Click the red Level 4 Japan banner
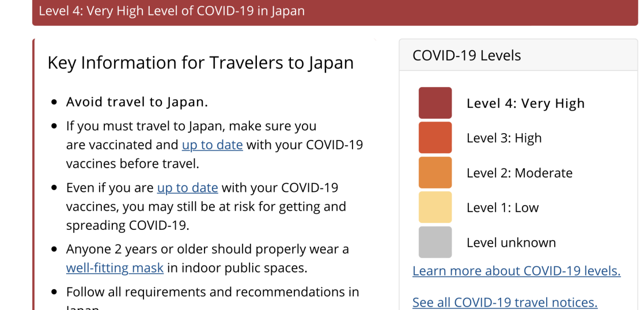This screenshot has height=310, width=644. click(x=334, y=12)
